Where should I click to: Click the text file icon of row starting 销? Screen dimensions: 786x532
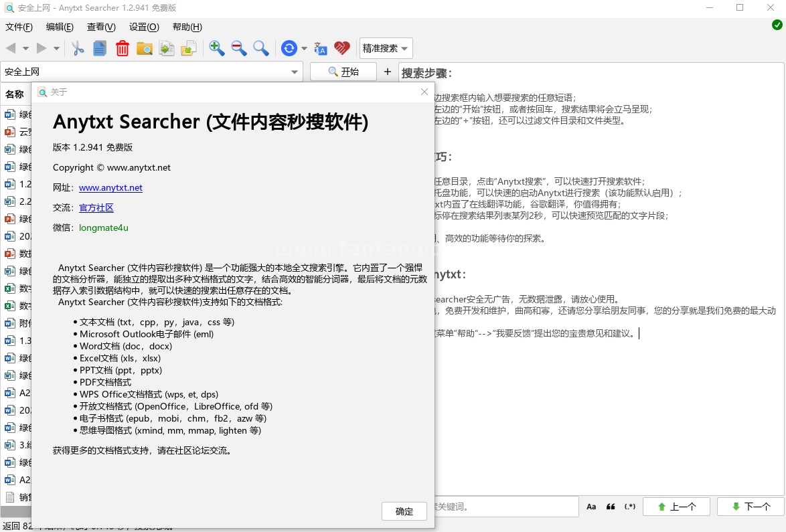[9, 497]
